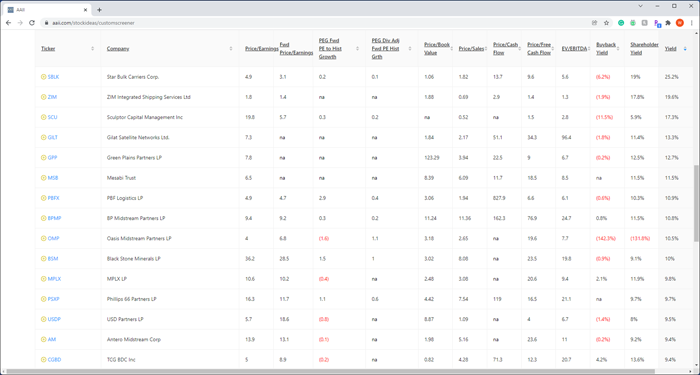Select the AAII browser tab
The image size is (700, 375).
(x=47, y=10)
